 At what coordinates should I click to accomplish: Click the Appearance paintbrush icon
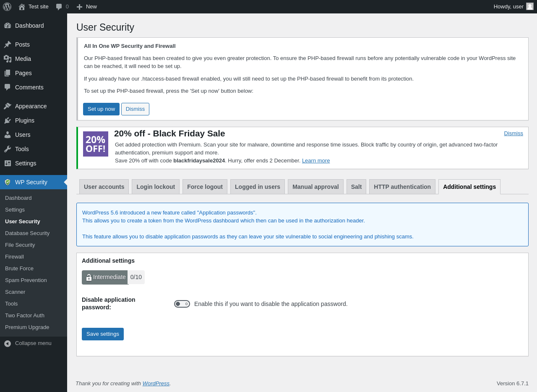[x=8, y=106]
